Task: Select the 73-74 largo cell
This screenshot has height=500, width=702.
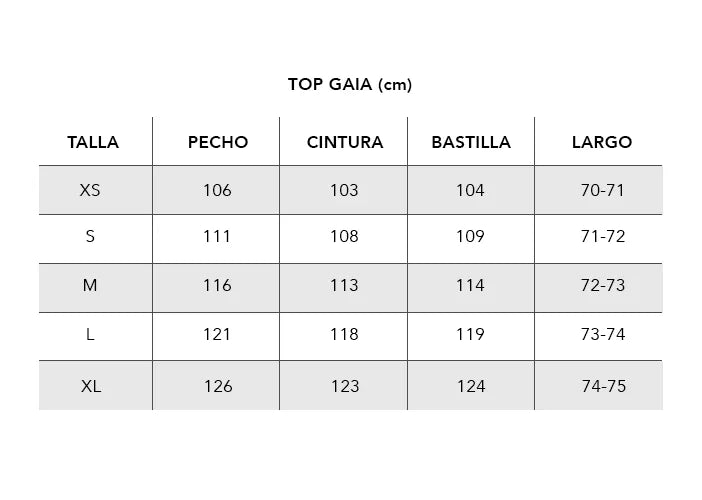Action: tap(603, 334)
